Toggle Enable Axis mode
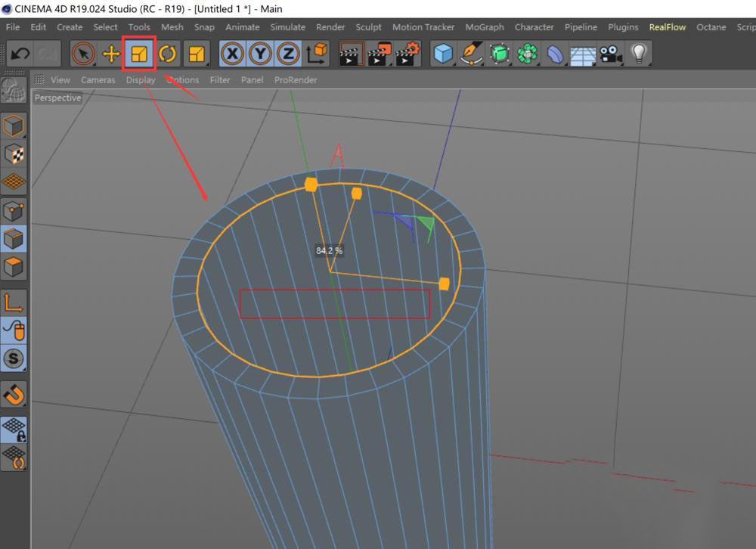The width and height of the screenshot is (756, 549). [14, 303]
